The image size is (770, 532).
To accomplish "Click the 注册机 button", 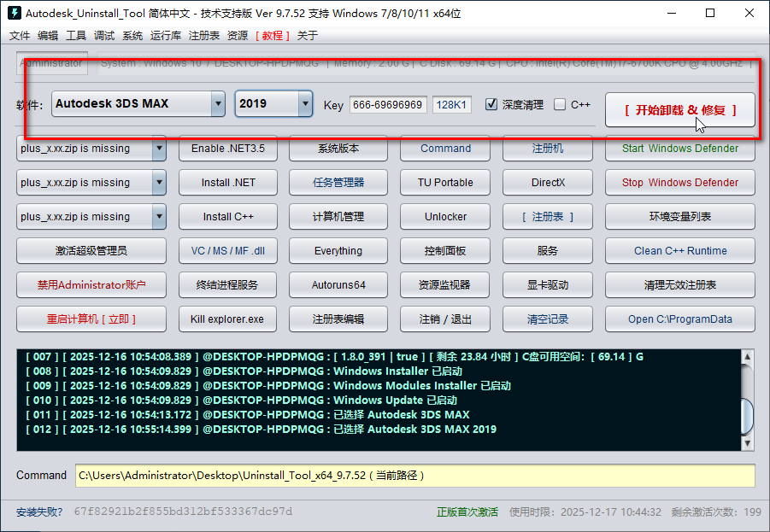I will point(548,149).
